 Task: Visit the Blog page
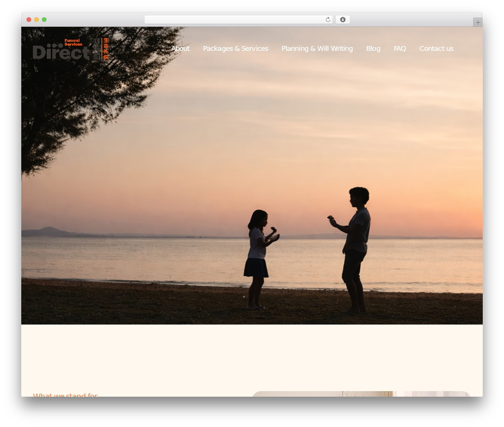click(373, 48)
